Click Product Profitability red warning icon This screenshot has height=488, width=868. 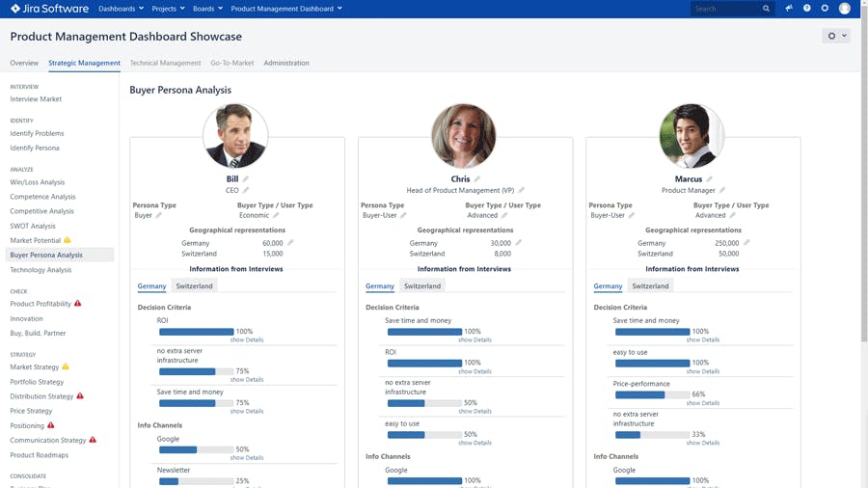tap(78, 304)
